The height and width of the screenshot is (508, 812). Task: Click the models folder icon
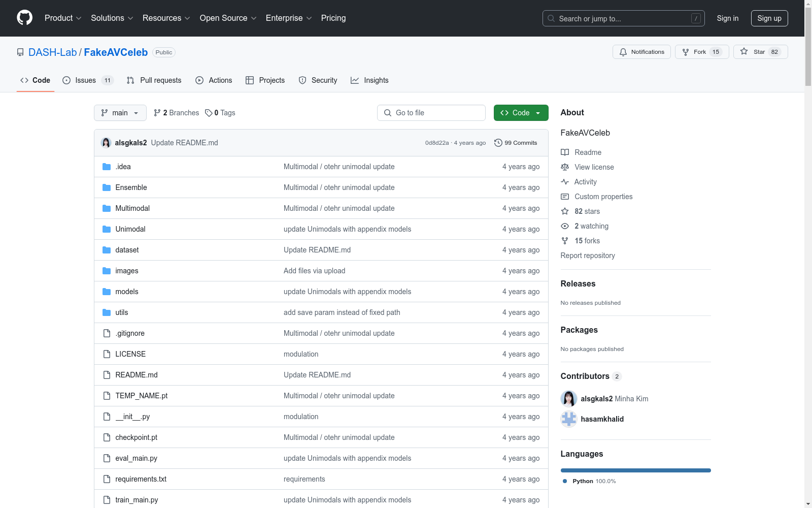pos(107,292)
